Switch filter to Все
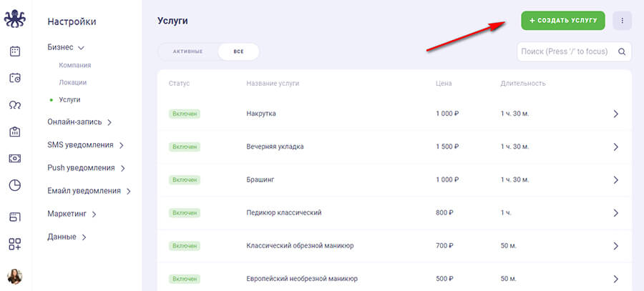This screenshot has width=644, height=291. point(238,51)
